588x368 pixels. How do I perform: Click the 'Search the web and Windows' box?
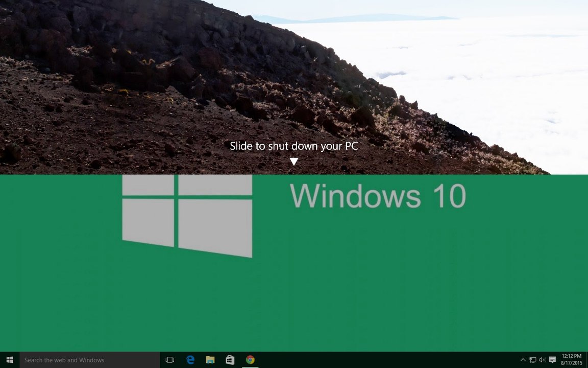(x=90, y=360)
